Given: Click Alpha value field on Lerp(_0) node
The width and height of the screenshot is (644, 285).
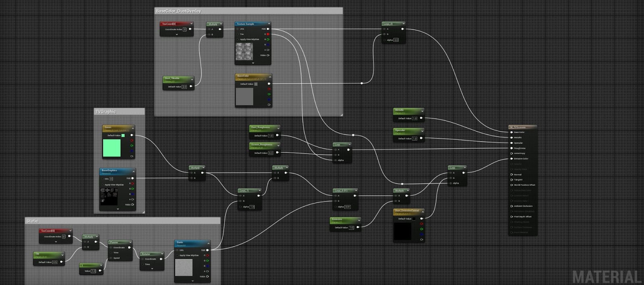Looking at the screenshot, I should click(396, 40).
